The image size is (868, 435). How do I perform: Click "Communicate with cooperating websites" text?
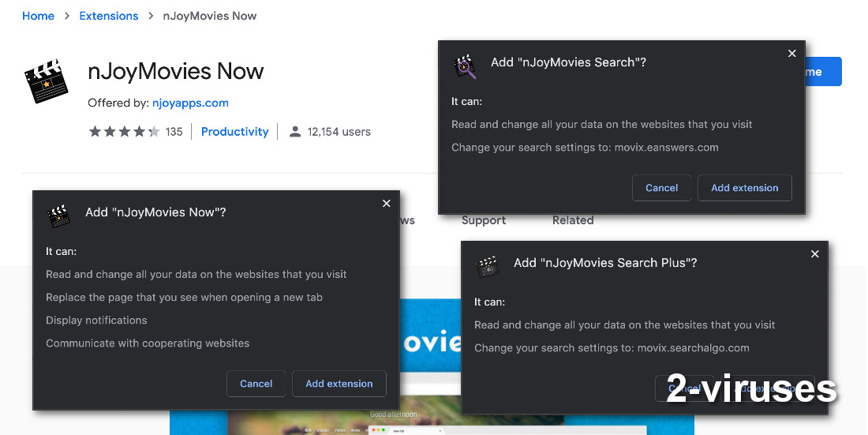tap(148, 343)
